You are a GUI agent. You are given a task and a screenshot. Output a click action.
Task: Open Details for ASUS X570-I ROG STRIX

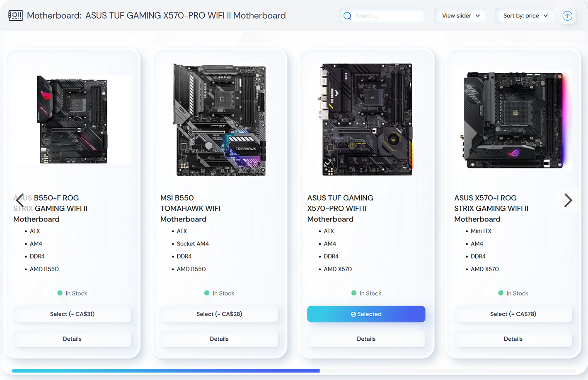coord(513,339)
